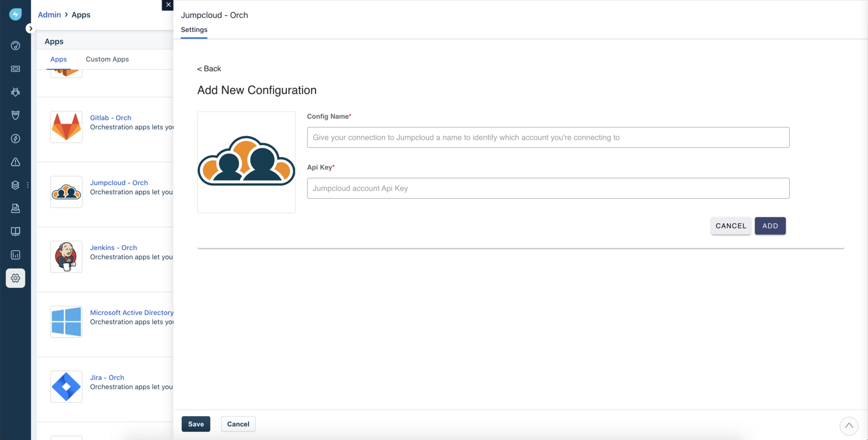The height and width of the screenshot is (440, 868).
Task: Open the bar chart reports sidebar icon
Action: point(16,255)
